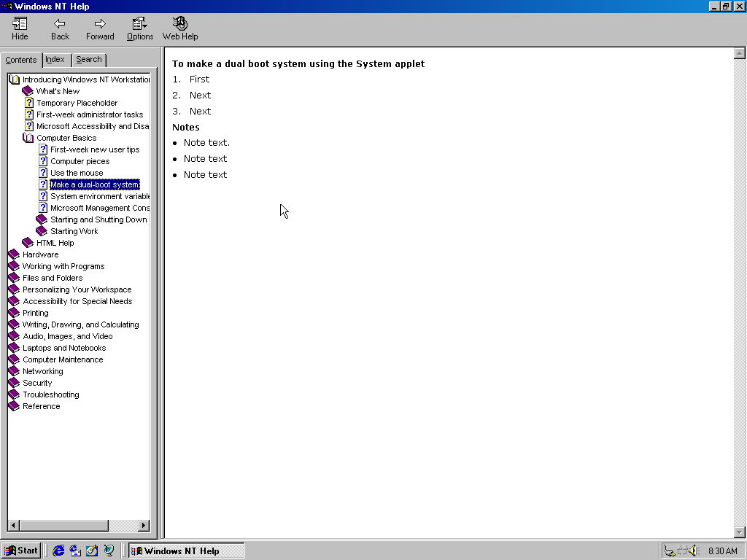This screenshot has width=747, height=560.
Task: Select the Use the mouse topic
Action: 77,173
